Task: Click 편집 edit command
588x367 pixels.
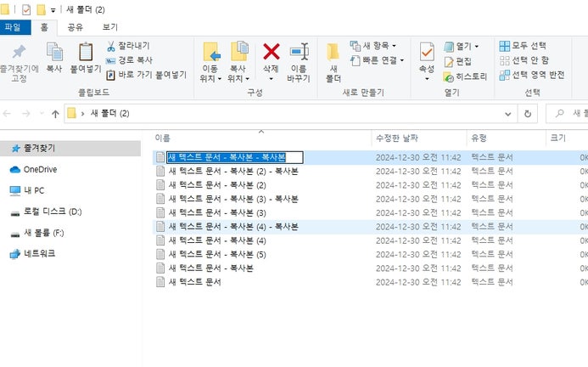Action: [458, 61]
